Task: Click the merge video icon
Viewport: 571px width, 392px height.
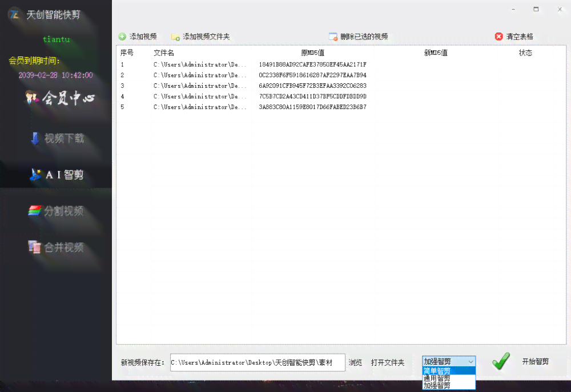Action: coord(35,247)
